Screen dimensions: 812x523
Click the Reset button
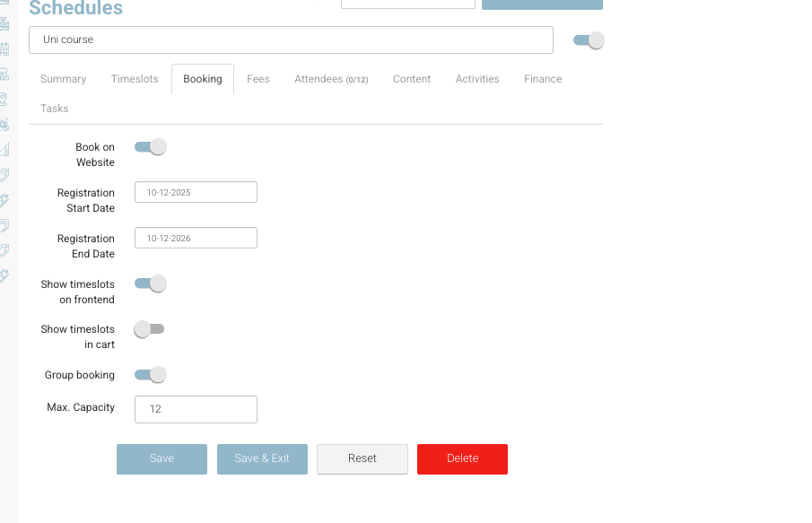pyautogui.click(x=362, y=458)
